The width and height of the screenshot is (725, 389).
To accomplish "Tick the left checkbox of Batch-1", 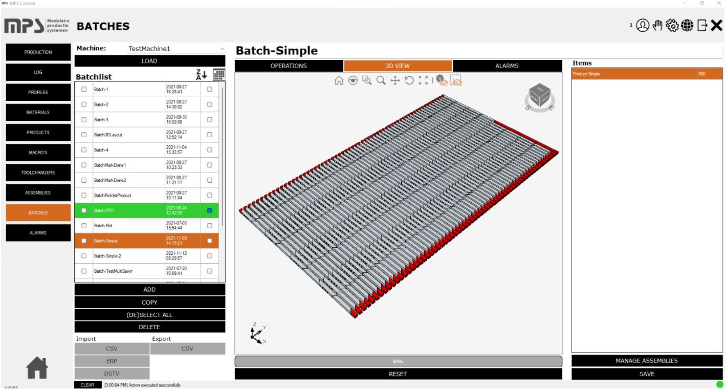I will (84, 89).
